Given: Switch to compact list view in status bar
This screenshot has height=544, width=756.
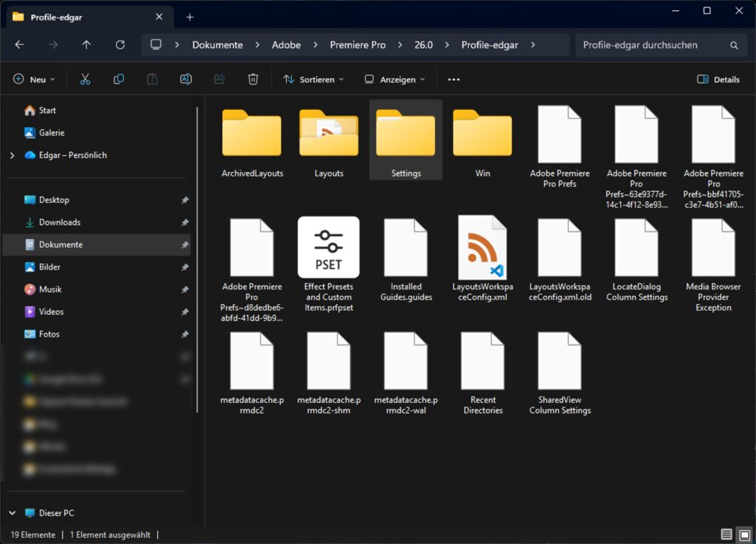Looking at the screenshot, I should (x=726, y=534).
